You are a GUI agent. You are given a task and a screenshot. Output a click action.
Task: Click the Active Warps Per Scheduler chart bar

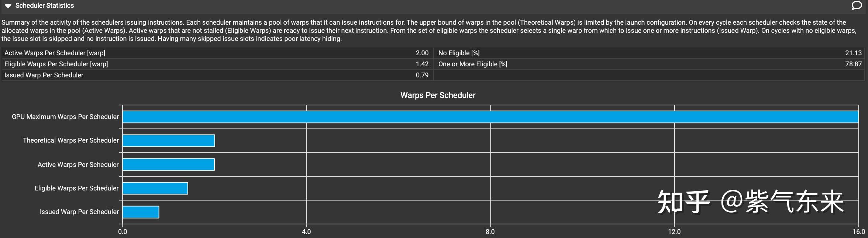pos(168,164)
